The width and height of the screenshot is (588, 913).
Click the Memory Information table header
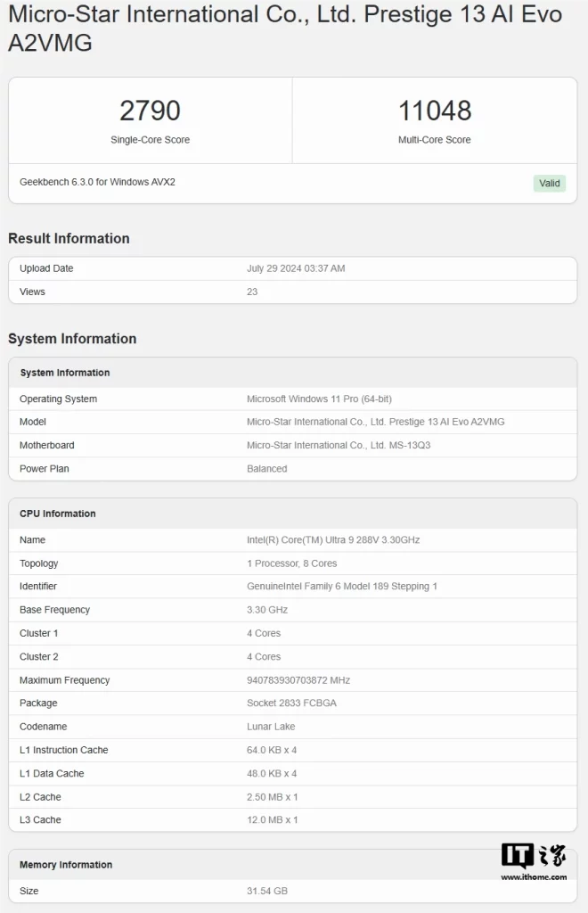coord(66,865)
